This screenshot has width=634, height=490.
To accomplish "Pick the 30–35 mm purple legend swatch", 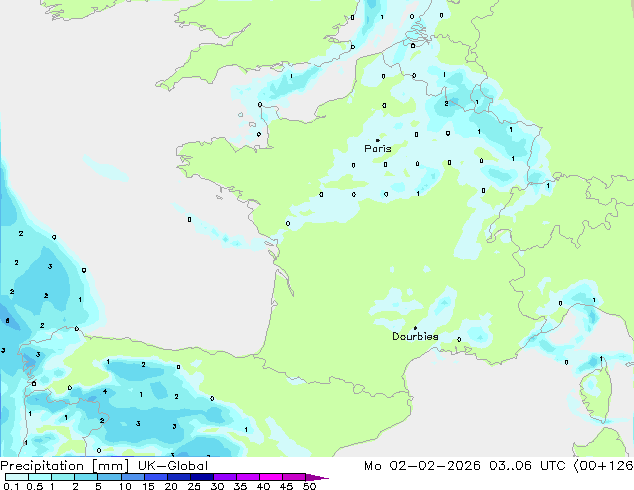I will (225, 477).
